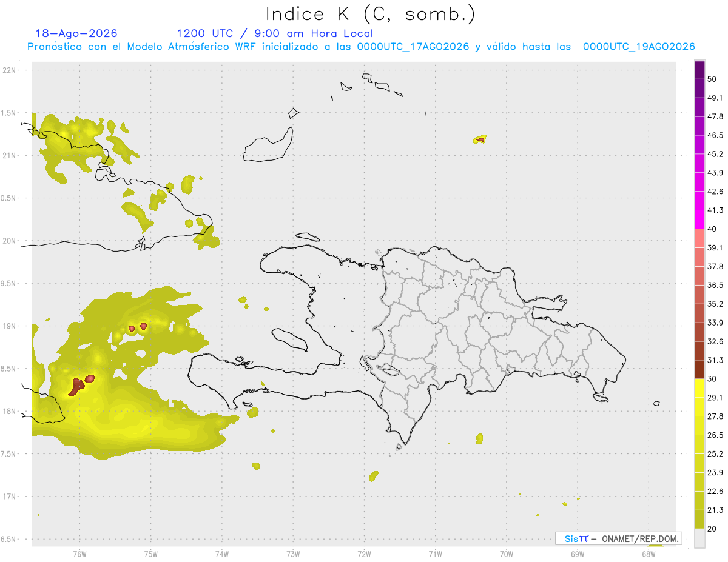Click the legend value "25.2"

tap(715, 454)
